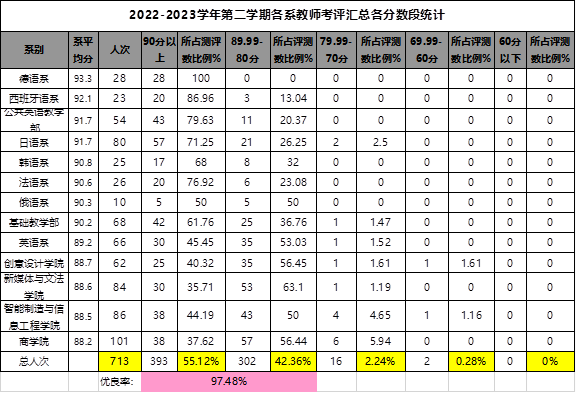
Task: Select the 优良率 label cell
Action: pyautogui.click(x=120, y=382)
